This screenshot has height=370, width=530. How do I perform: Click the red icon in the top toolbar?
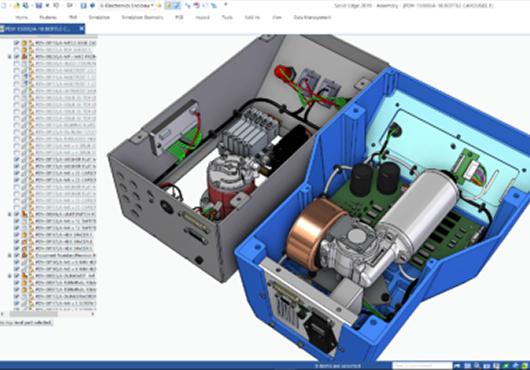coord(196,5)
